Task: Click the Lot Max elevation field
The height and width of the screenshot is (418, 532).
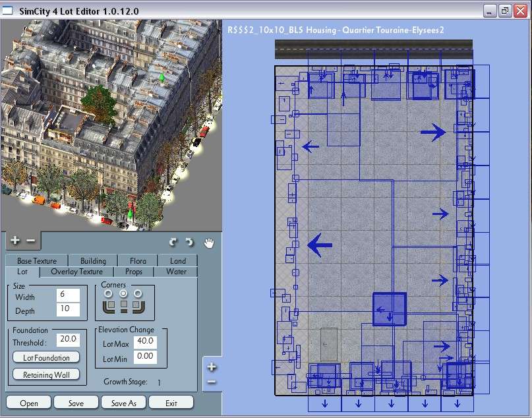Action: coord(145,342)
